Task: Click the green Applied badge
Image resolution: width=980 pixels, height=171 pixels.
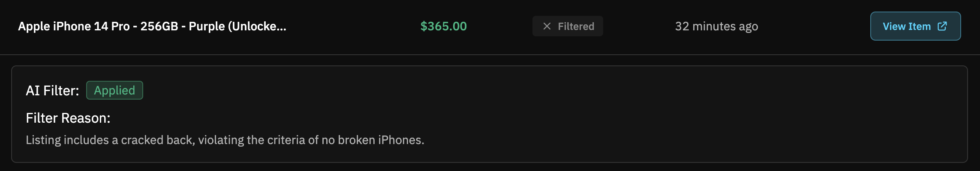Action: (x=114, y=90)
